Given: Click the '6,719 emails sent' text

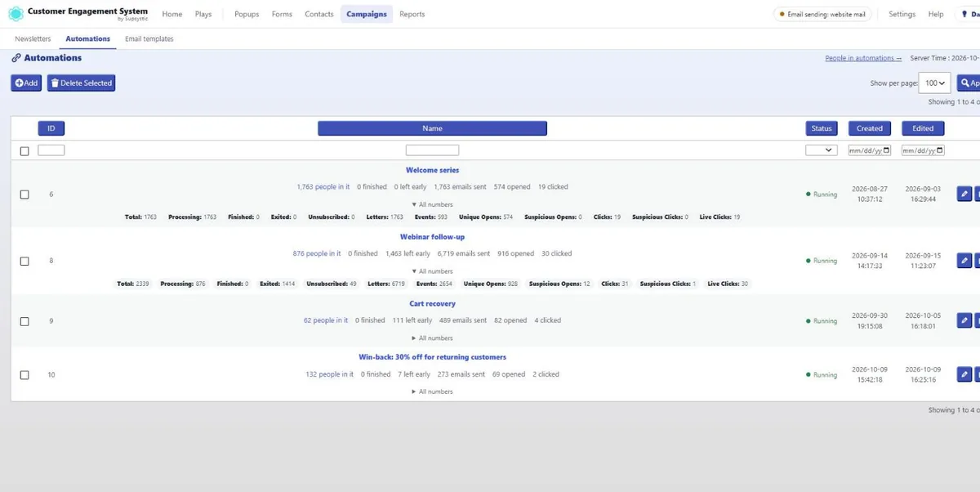Looking at the screenshot, I should 464,254.
